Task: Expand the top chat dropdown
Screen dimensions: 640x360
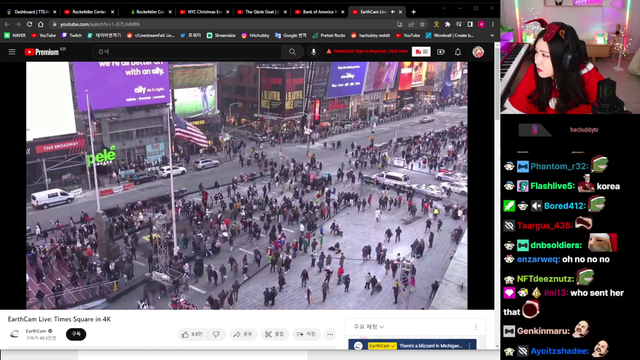Action: pyautogui.click(x=369, y=327)
